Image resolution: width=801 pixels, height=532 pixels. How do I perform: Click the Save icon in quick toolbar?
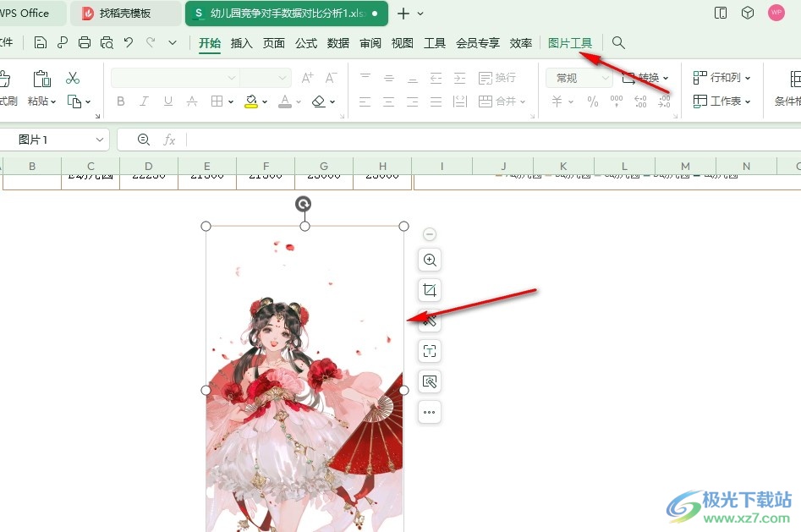[41, 42]
